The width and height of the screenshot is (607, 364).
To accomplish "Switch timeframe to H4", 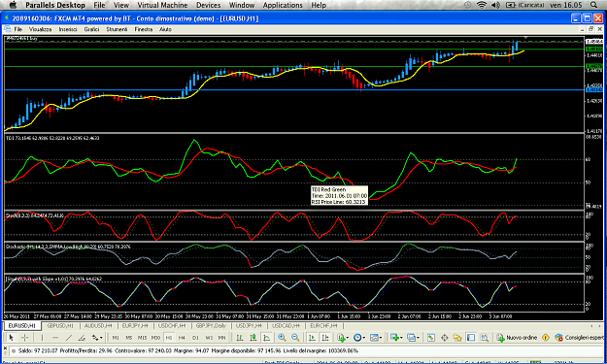I will pos(182,338).
